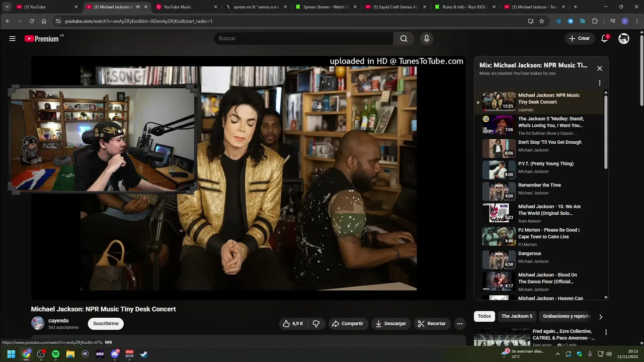Screen dimensions: 644x362
Task: Open Chrome three-dot menu
Action: click(636, 21)
